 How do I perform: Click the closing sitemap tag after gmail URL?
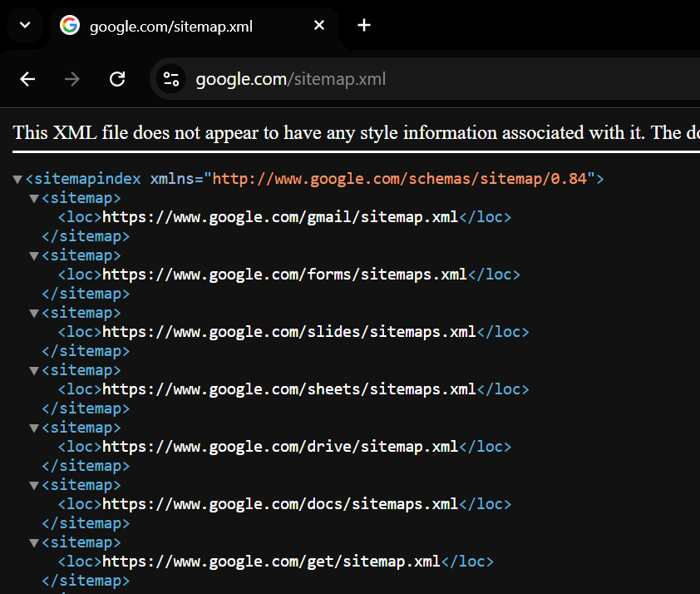(86, 237)
